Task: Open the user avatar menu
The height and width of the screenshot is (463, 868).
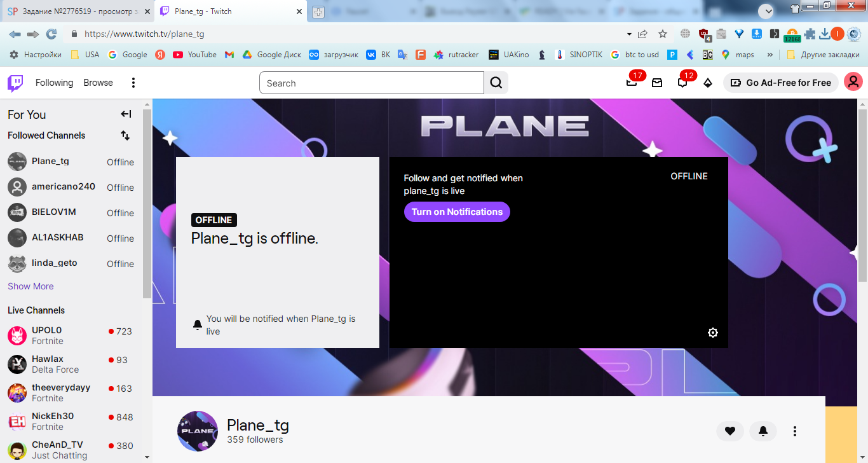Action: [x=853, y=82]
